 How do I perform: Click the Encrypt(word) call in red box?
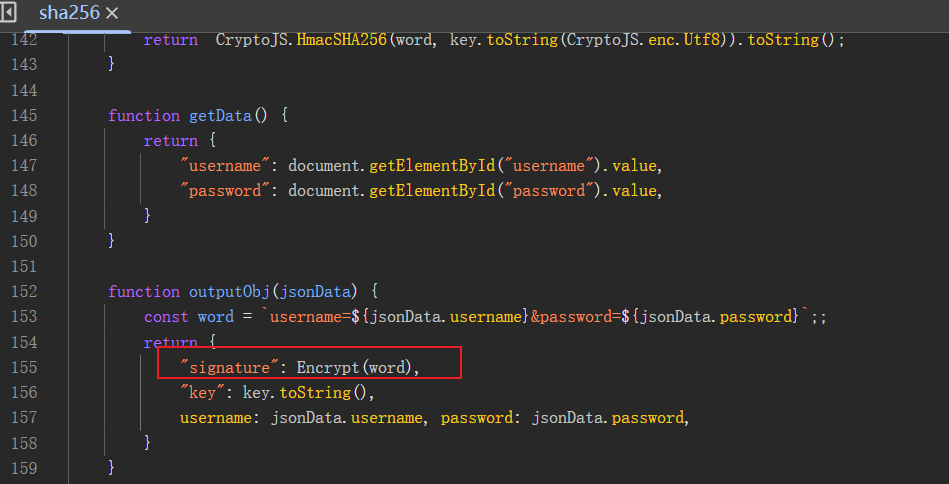(354, 367)
